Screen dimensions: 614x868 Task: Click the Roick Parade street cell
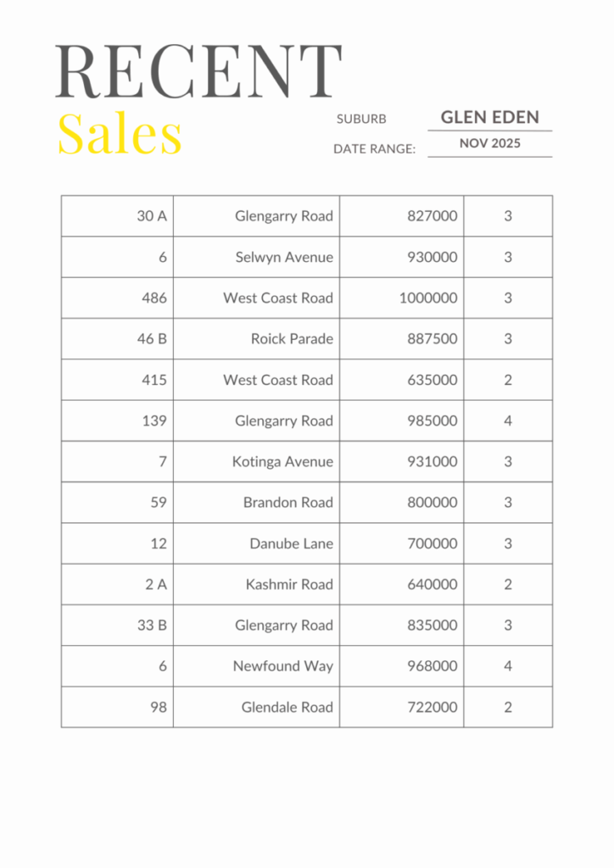pyautogui.click(x=292, y=339)
